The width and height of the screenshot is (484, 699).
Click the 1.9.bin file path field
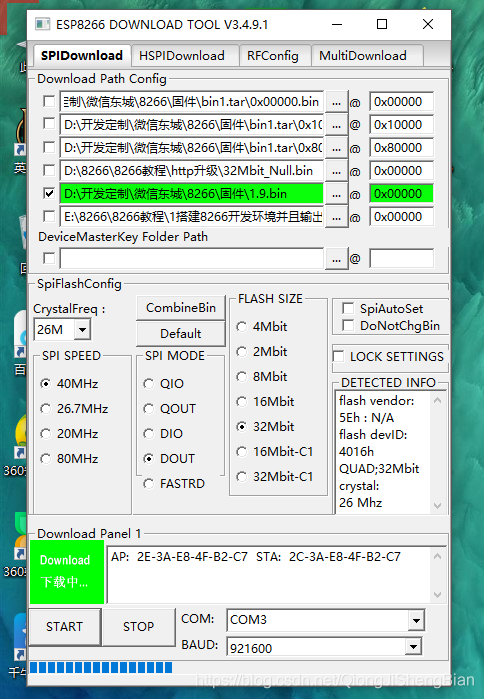pyautogui.click(x=192, y=193)
